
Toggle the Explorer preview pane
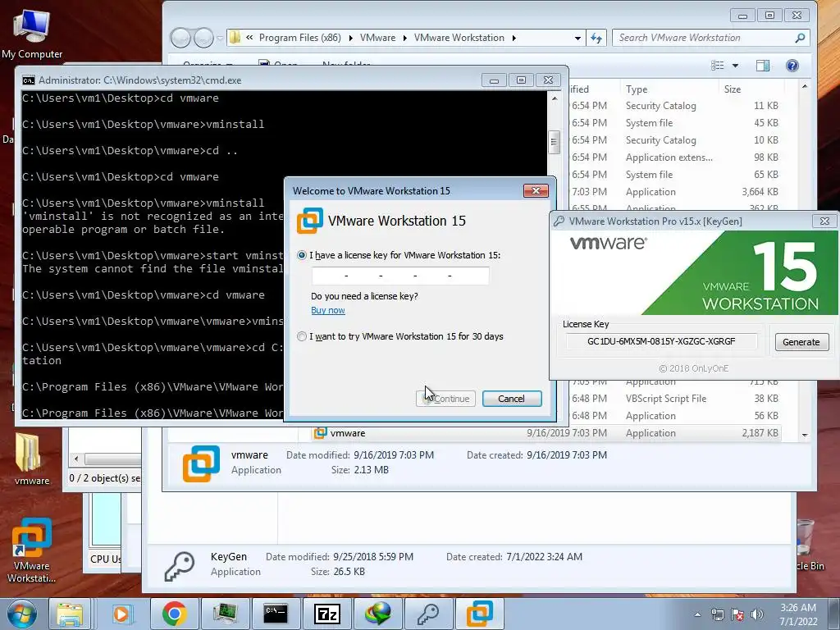763,66
